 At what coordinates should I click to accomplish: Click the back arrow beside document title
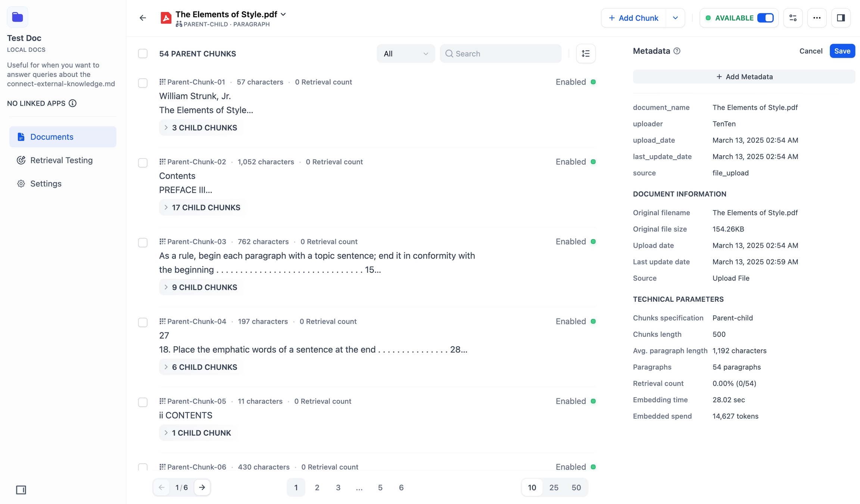(x=143, y=18)
